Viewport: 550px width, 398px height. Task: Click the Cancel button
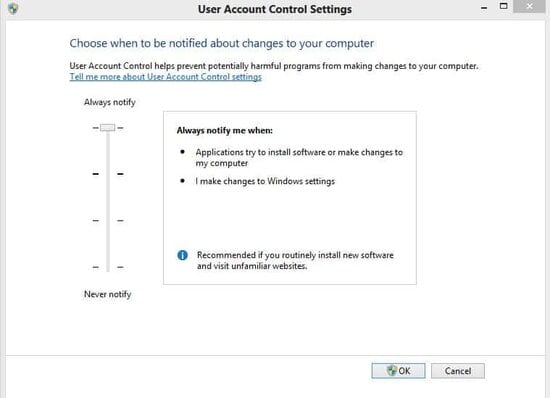(x=458, y=371)
